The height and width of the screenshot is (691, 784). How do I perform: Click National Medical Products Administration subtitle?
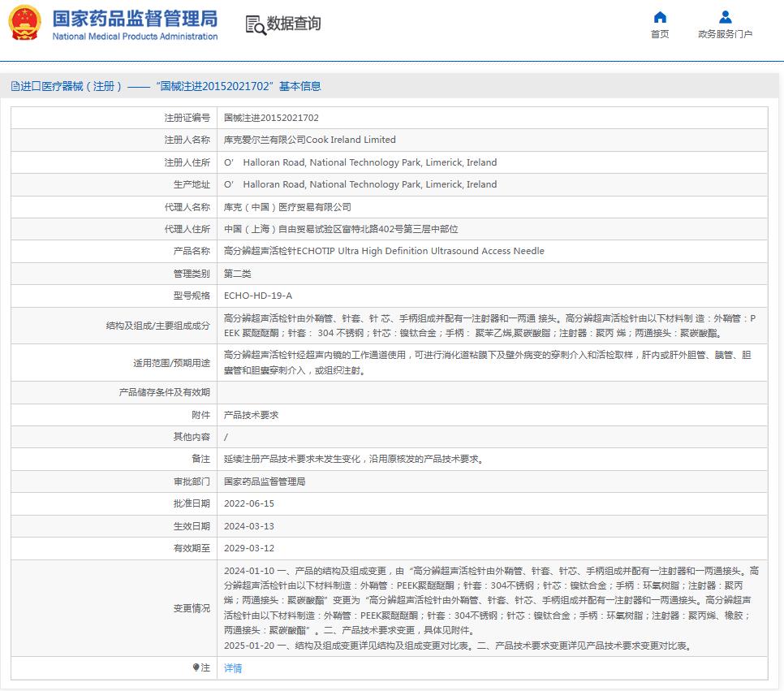[x=135, y=37]
